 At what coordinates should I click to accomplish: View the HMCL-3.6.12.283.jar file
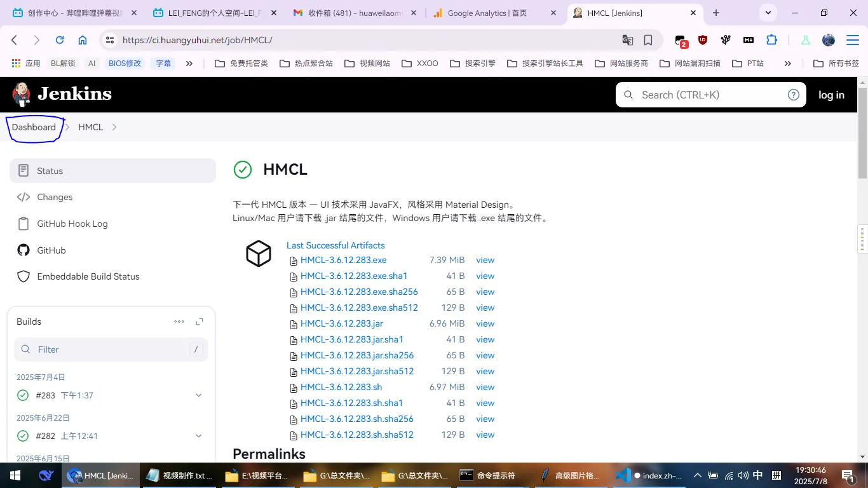[485, 323]
